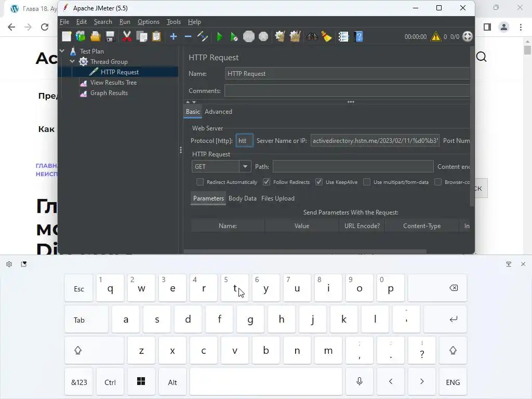Uncheck Use KeepAlive checkbox
This screenshot has height=399, width=532.
click(319, 182)
